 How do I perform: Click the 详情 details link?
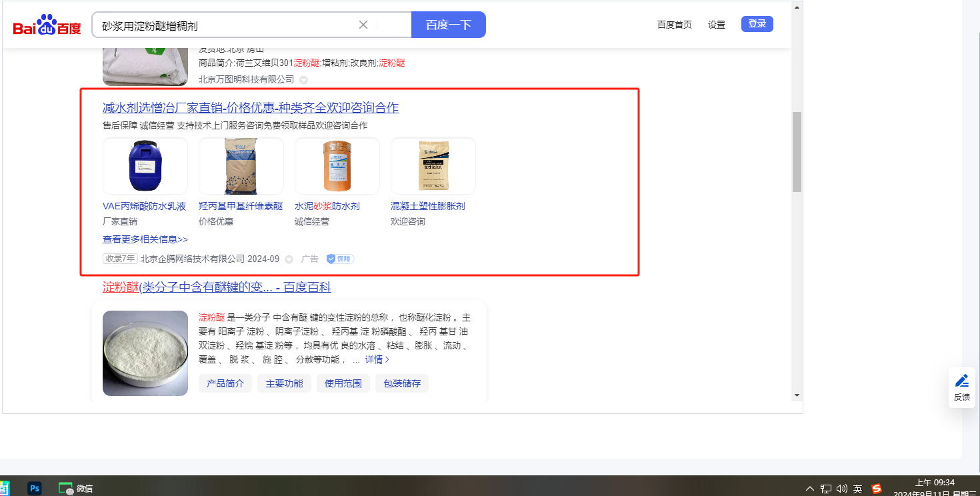click(x=377, y=359)
